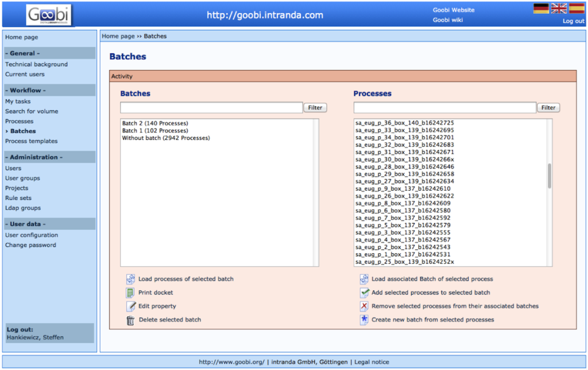Select process sa_eug_p_33_box_139_b16242695
The width and height of the screenshot is (588, 370).
(x=405, y=130)
